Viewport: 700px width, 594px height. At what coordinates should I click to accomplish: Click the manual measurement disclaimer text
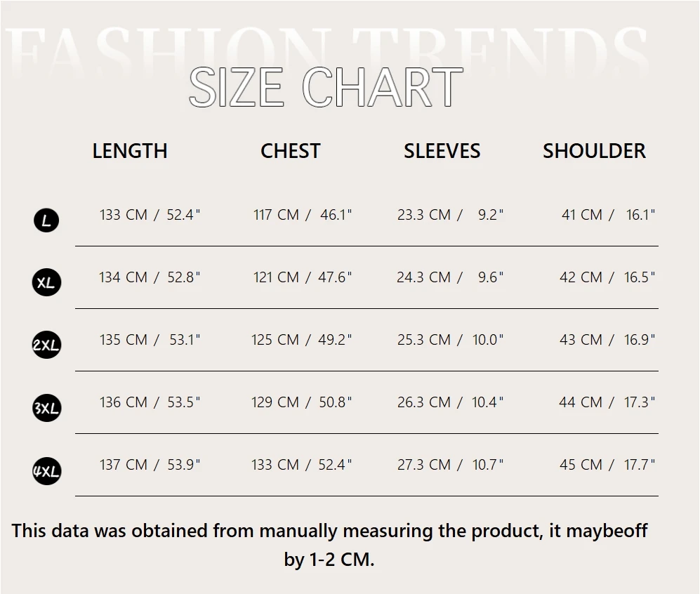point(329,545)
